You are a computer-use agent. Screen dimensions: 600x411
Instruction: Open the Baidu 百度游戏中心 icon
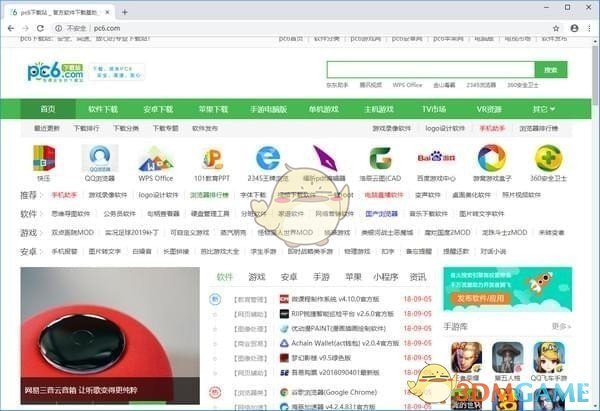click(436, 157)
